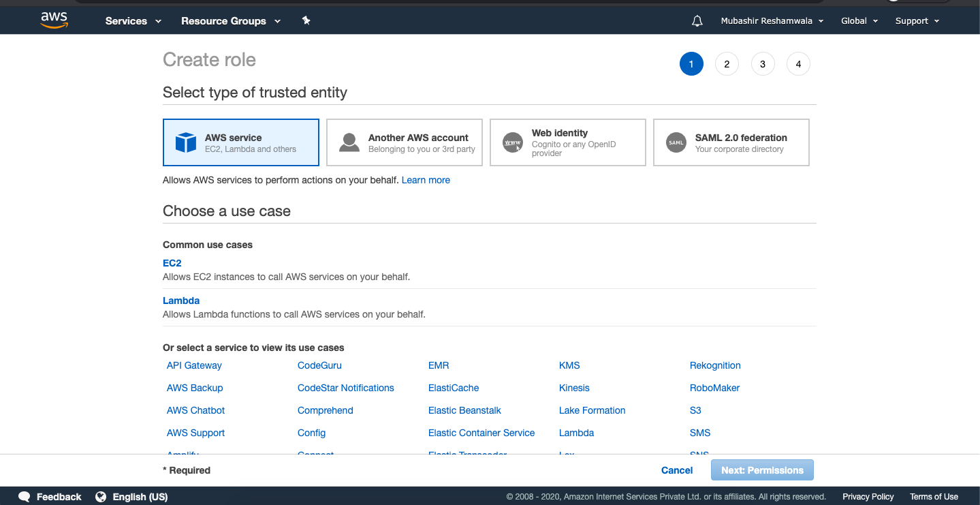Choose the EC2 common use case
The width and height of the screenshot is (980, 505).
(x=172, y=263)
